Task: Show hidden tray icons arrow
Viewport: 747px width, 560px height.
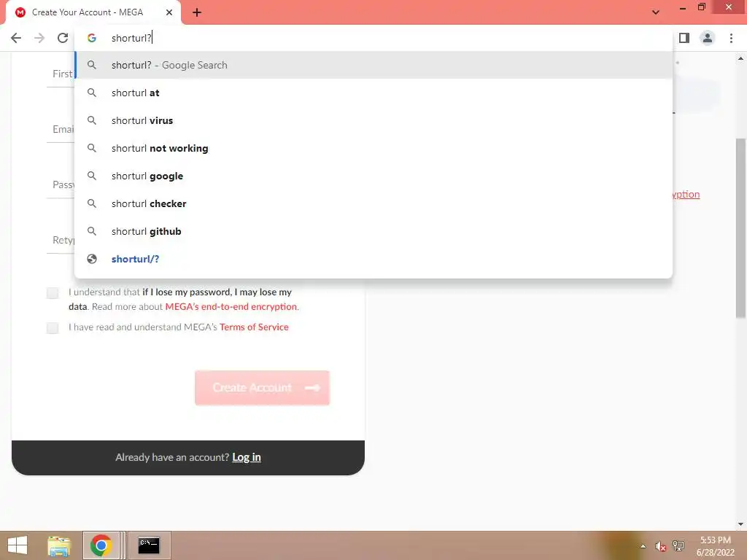Action: [643, 546]
